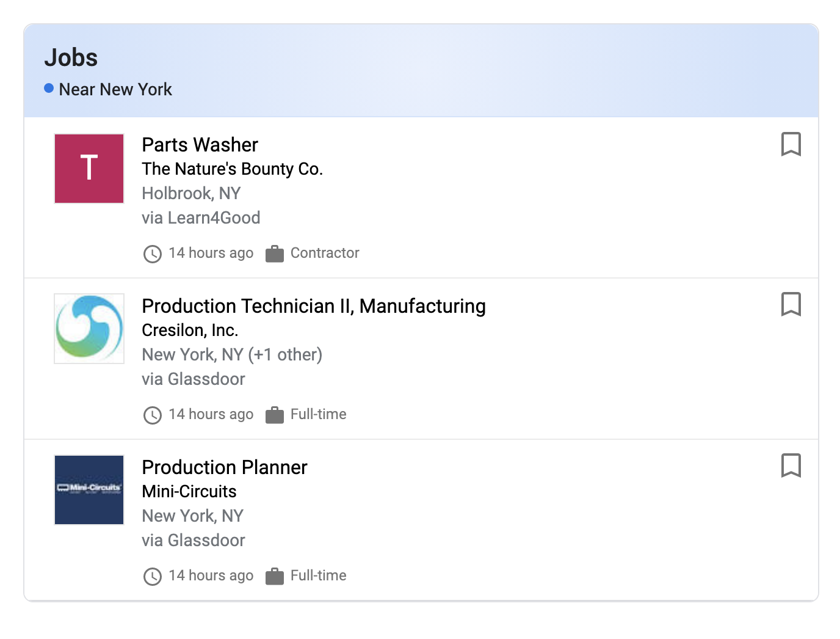Click Holbrook, NY location text

pos(192,193)
